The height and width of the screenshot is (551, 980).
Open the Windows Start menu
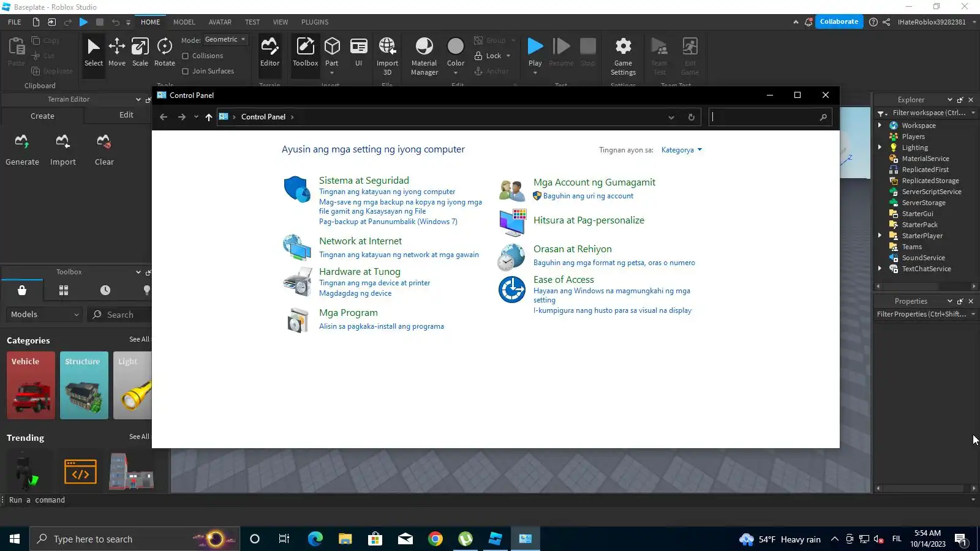(15, 539)
